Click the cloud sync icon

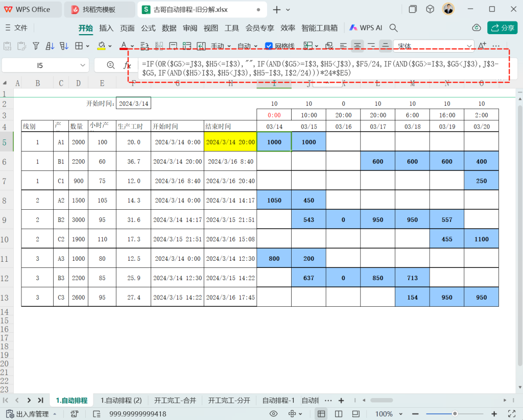coord(477,28)
